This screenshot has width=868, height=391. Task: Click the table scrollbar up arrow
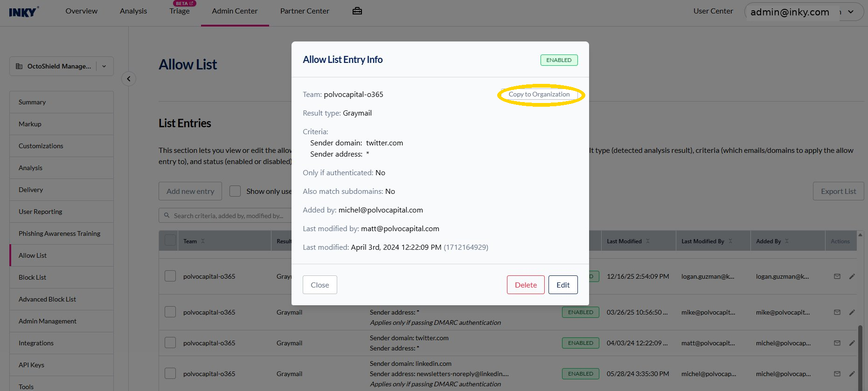tap(861, 234)
